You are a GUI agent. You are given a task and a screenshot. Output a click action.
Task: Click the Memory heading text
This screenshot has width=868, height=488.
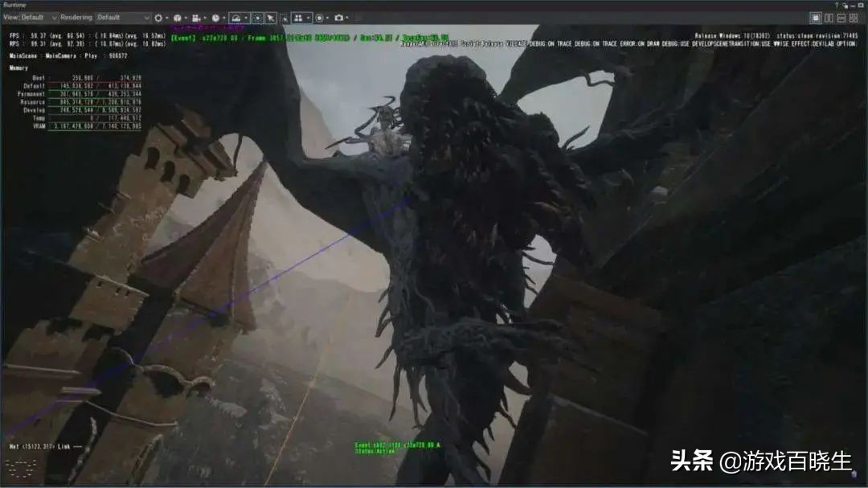(18, 68)
